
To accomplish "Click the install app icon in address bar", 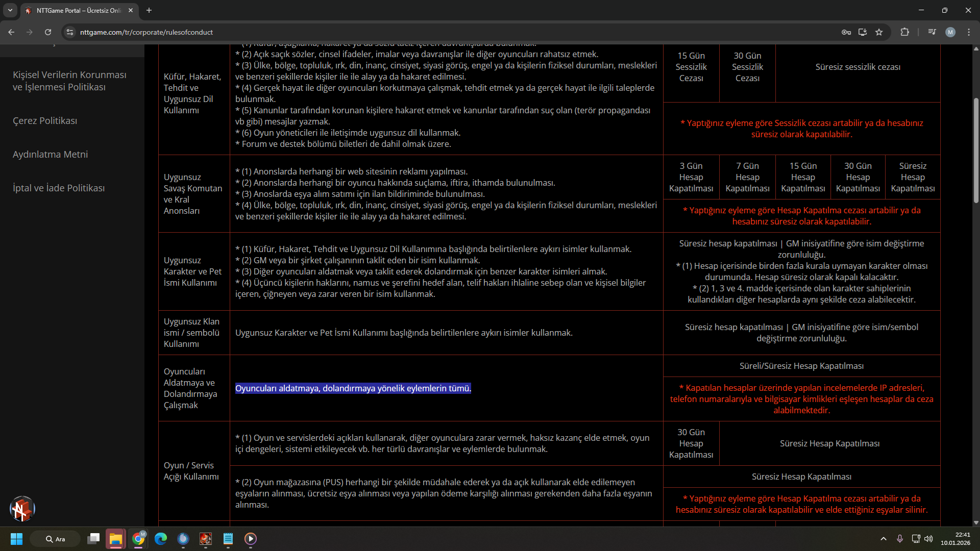I will click(863, 32).
